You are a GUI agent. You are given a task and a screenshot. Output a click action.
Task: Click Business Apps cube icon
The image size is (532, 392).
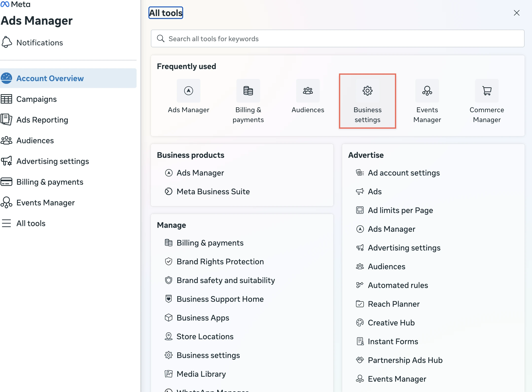click(x=169, y=318)
